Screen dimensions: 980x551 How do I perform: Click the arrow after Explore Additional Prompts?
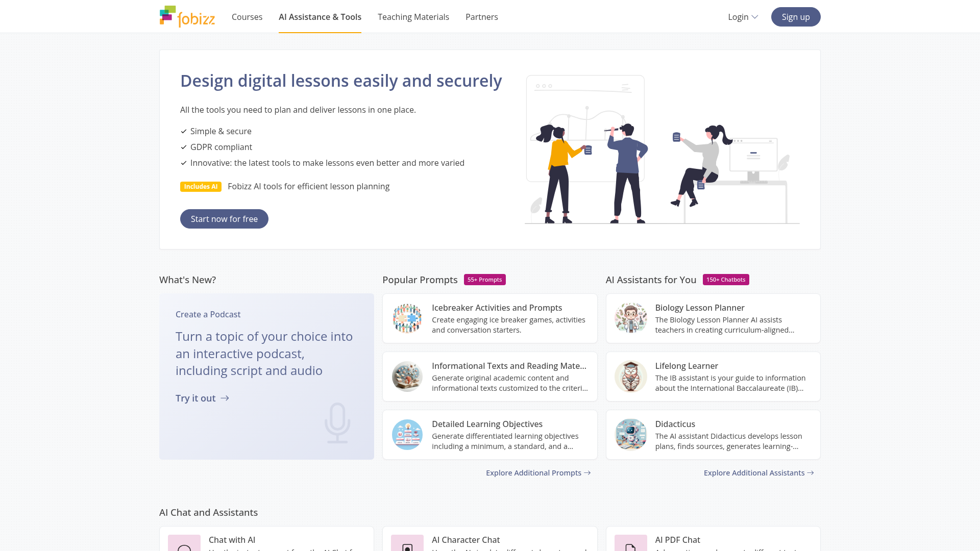pyautogui.click(x=587, y=473)
